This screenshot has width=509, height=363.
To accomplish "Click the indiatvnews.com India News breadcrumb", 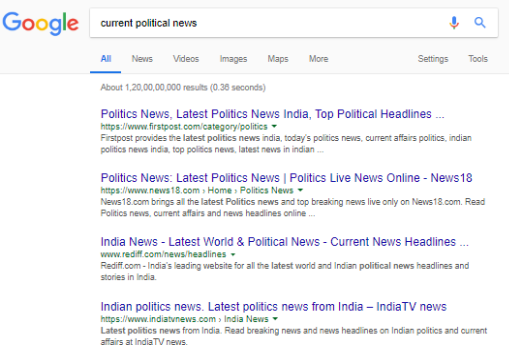I will (x=184, y=319).
